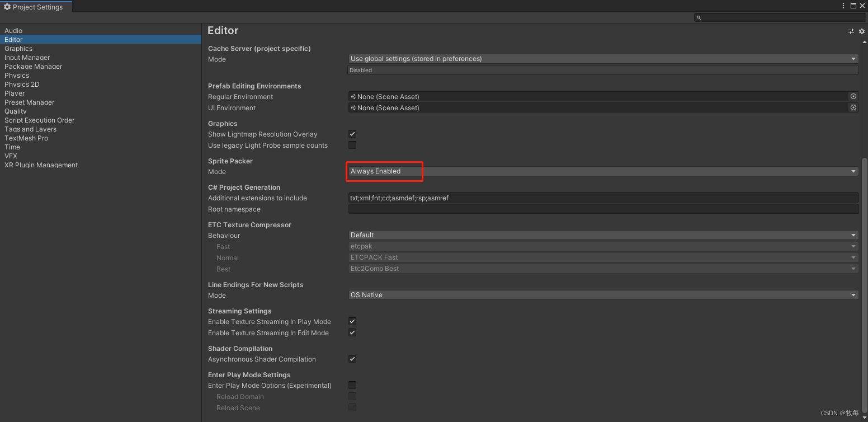Open the Fast etcpak dropdown
The image size is (868, 422).
[603, 246]
